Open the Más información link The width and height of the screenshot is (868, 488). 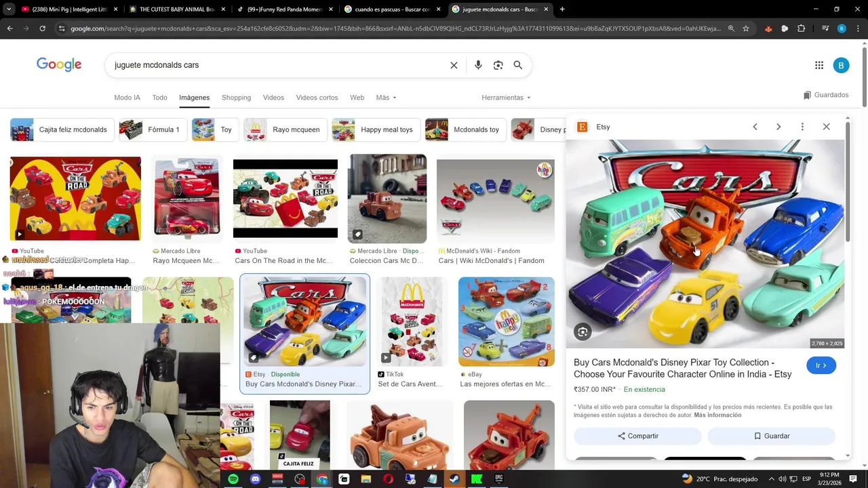tap(717, 415)
